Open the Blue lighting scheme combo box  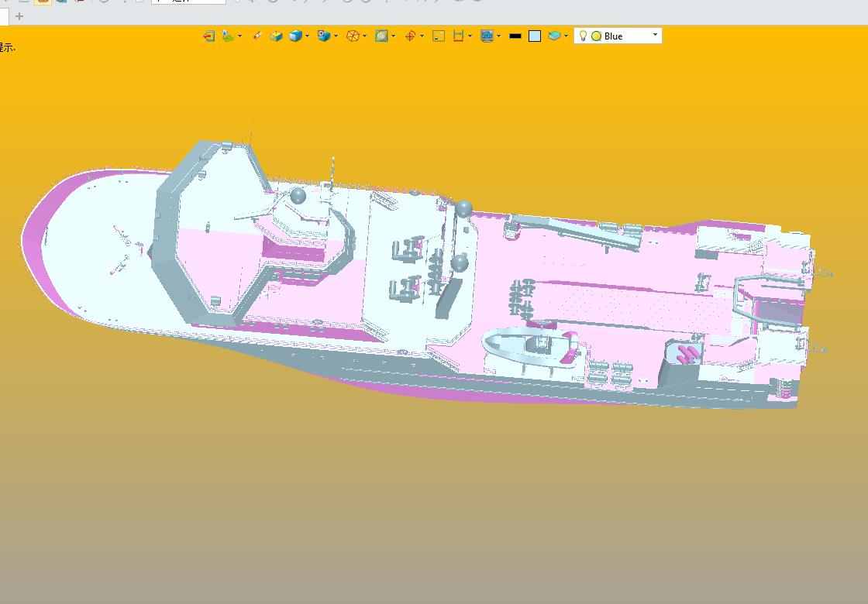618,36
